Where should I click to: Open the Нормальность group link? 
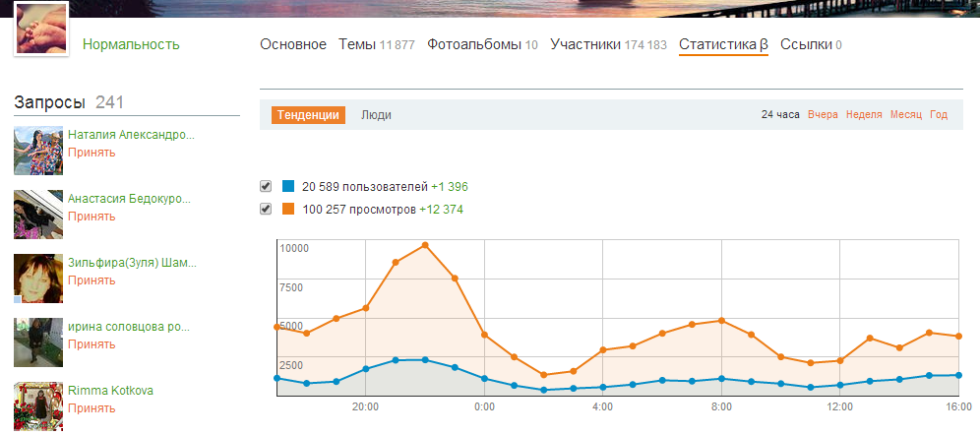pos(131,44)
